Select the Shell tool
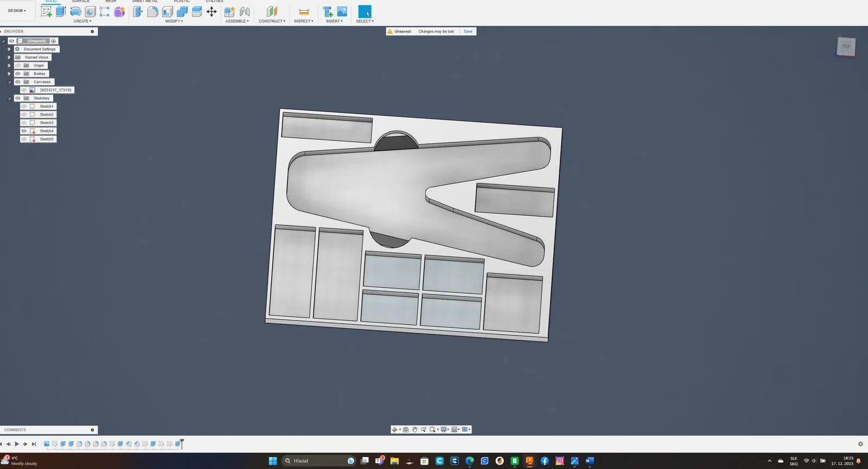Screen dimensions: 868x469 168,11
